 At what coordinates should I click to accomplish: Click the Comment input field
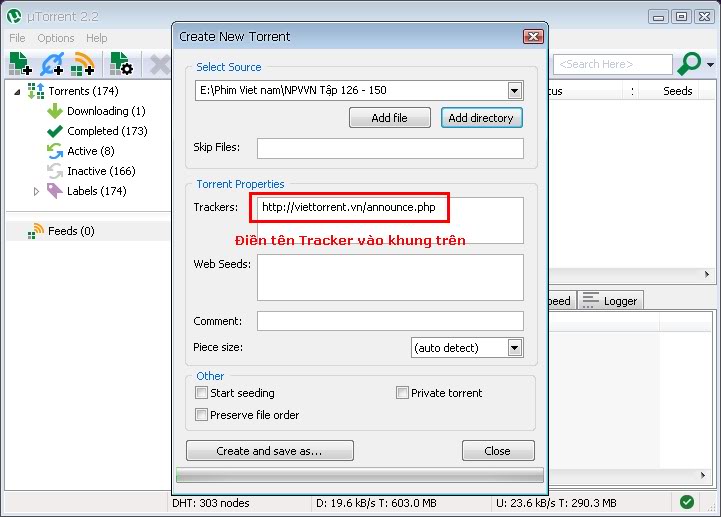coord(390,321)
